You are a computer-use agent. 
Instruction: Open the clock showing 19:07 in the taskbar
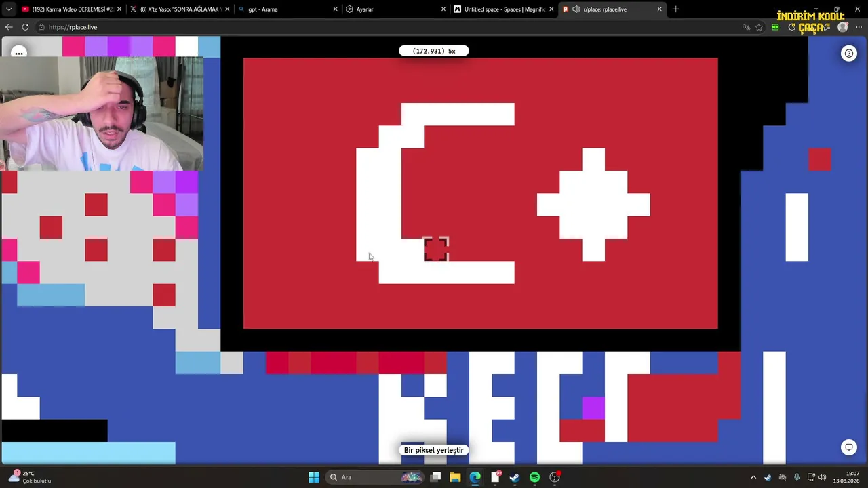tap(846, 477)
